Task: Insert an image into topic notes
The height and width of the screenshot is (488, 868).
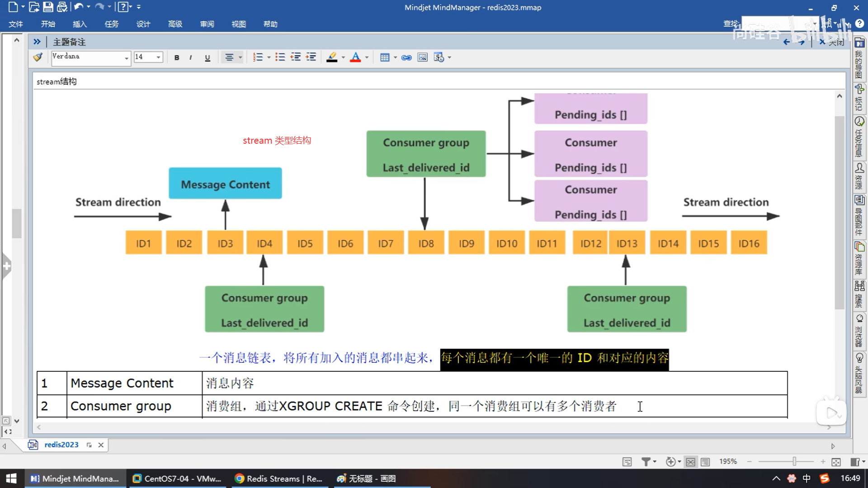Action: [x=422, y=57]
